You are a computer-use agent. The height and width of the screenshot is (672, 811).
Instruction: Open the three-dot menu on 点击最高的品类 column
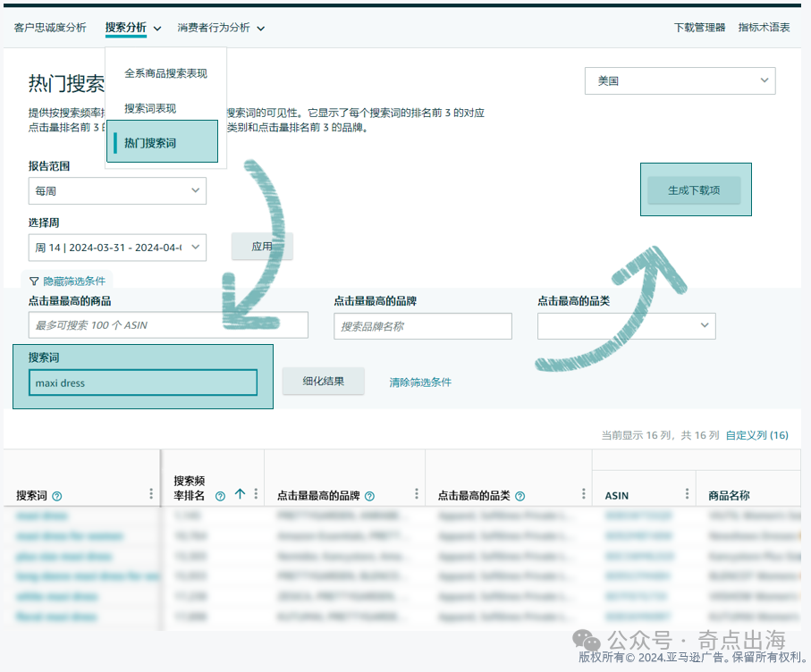[582, 494]
